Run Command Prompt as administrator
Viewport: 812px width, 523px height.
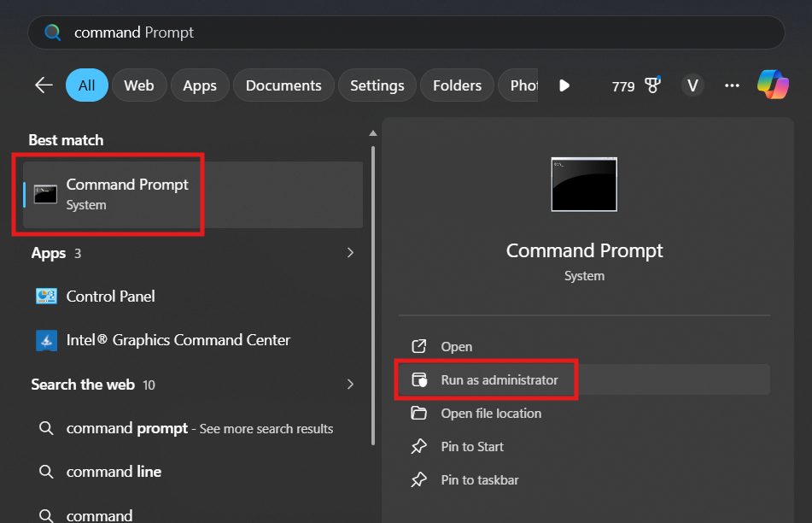coord(499,379)
